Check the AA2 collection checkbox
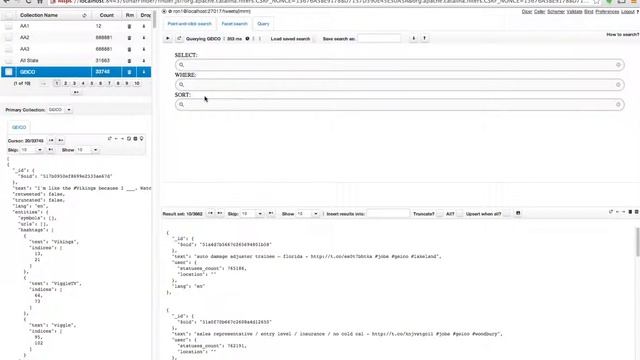This screenshot has height=360, width=640. 9,38
